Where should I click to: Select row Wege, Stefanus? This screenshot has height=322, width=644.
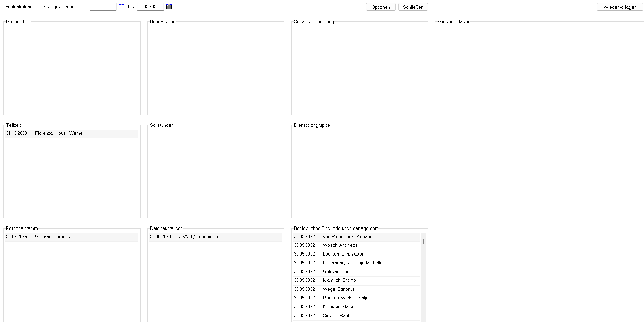click(356, 290)
